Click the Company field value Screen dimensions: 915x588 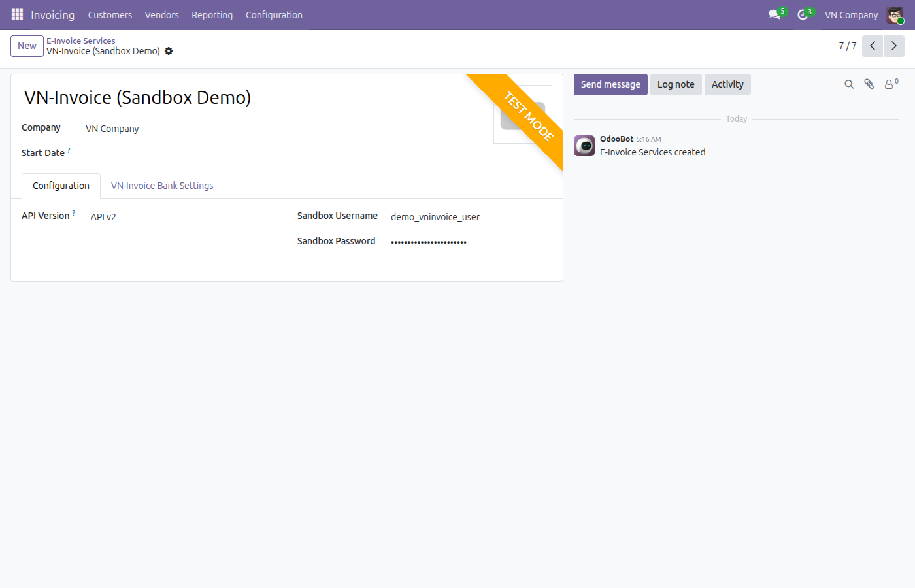click(112, 129)
